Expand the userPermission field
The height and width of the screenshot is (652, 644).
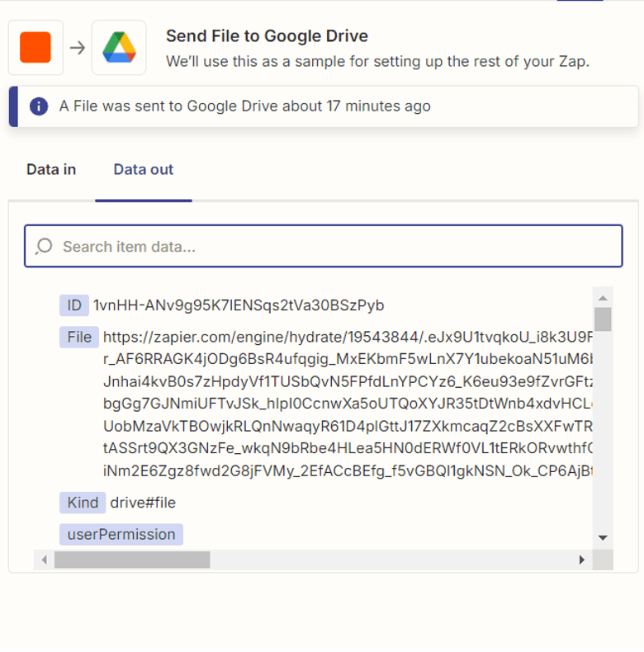pyautogui.click(x=121, y=535)
